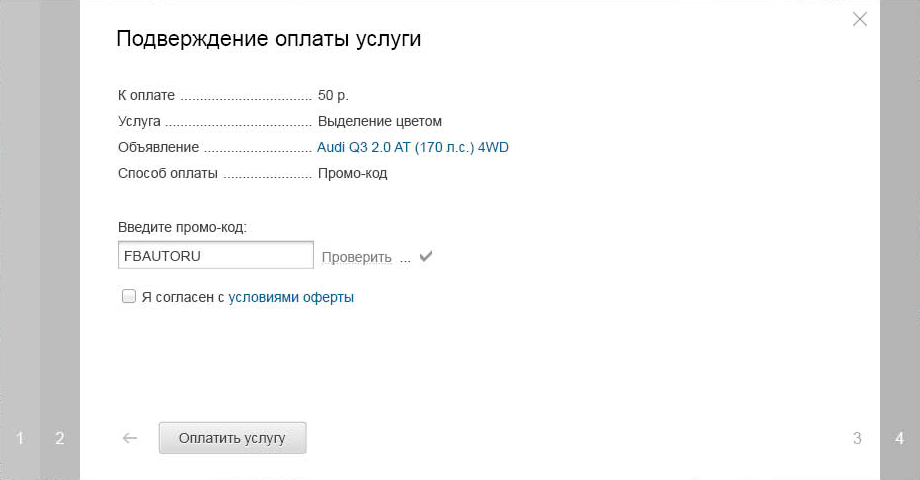
Task: Tick the Я согласен agreement checkbox
Action: click(x=128, y=296)
